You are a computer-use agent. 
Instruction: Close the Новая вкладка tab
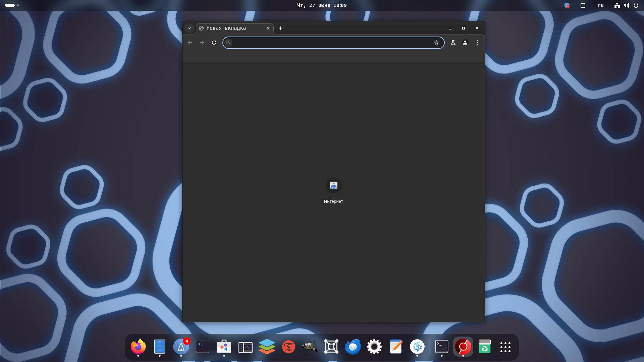268,28
